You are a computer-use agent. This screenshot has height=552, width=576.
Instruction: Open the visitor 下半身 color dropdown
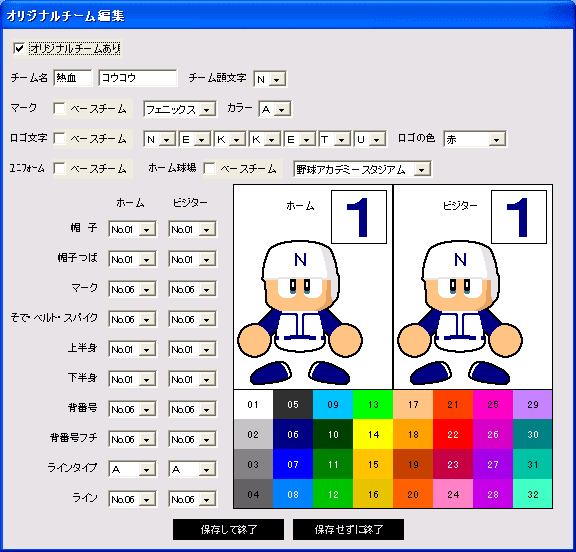click(x=192, y=379)
